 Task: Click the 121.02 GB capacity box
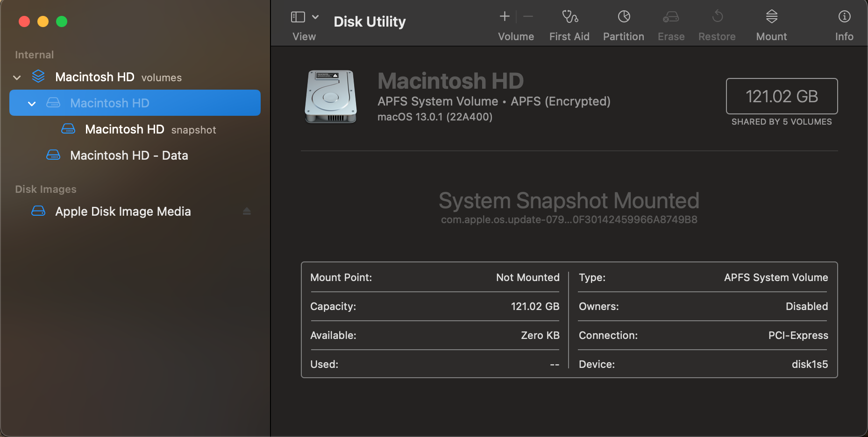(782, 96)
